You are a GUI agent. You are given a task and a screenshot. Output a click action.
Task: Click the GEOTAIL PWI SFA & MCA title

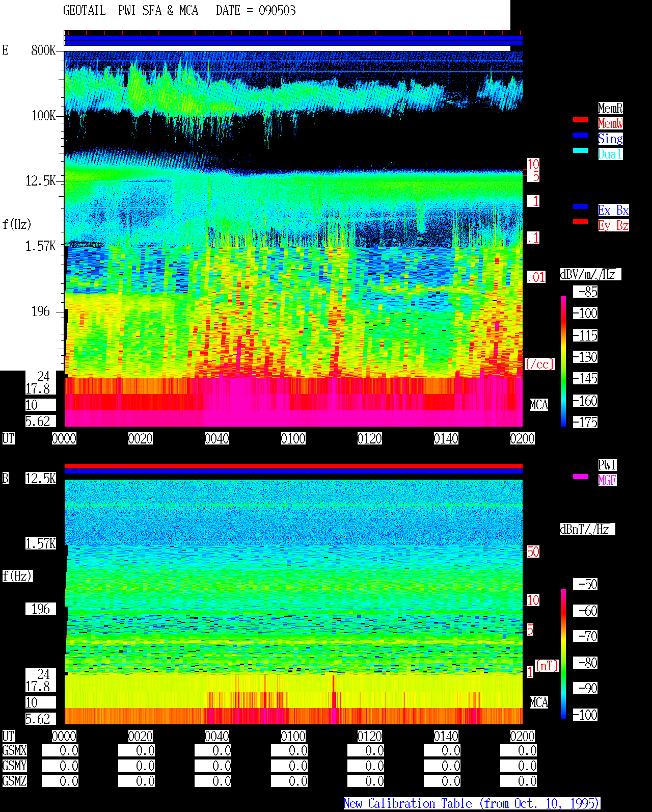[130, 11]
